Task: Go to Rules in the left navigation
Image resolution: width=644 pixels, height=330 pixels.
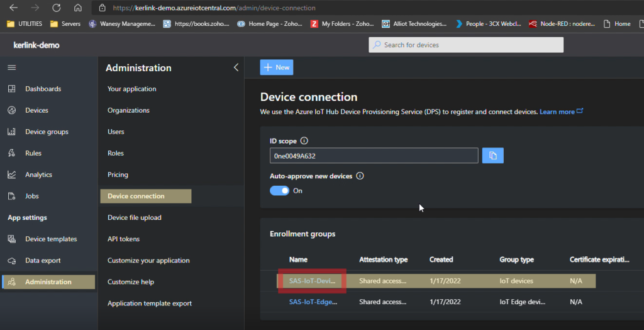Action: [x=33, y=153]
